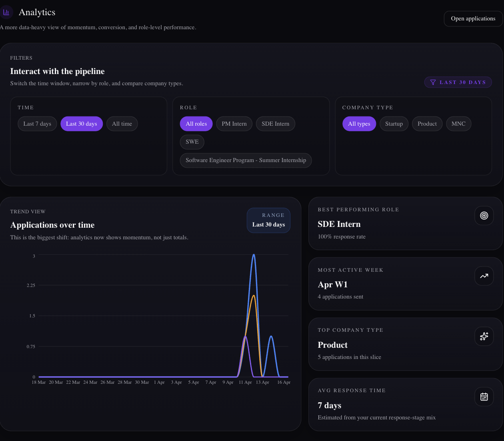Filter by Software Engineer Program - Summer Internship
Screen dimensions: 504x441
point(246,160)
